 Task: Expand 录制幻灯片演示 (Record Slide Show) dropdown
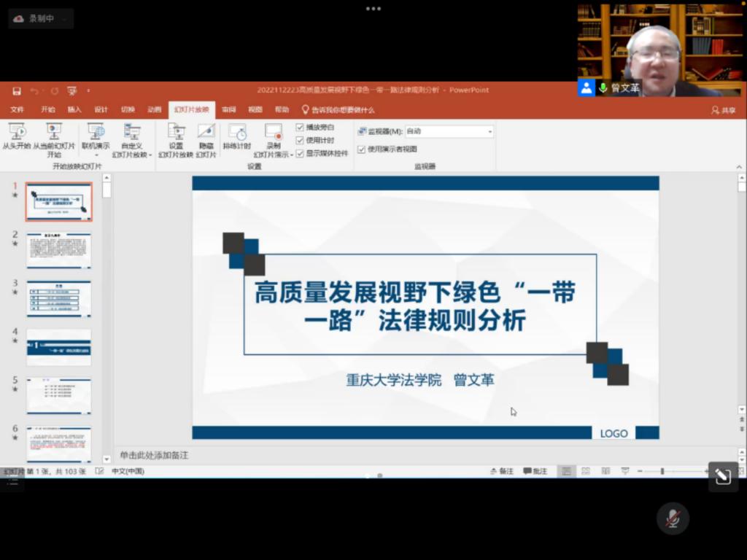click(x=274, y=155)
